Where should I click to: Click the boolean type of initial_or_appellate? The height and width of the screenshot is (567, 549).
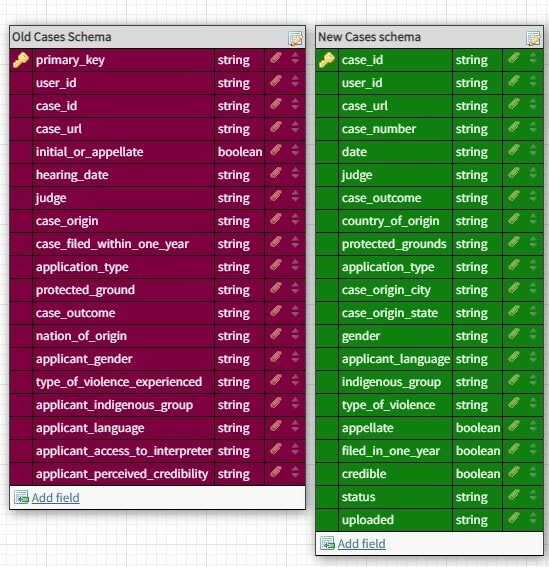click(240, 152)
